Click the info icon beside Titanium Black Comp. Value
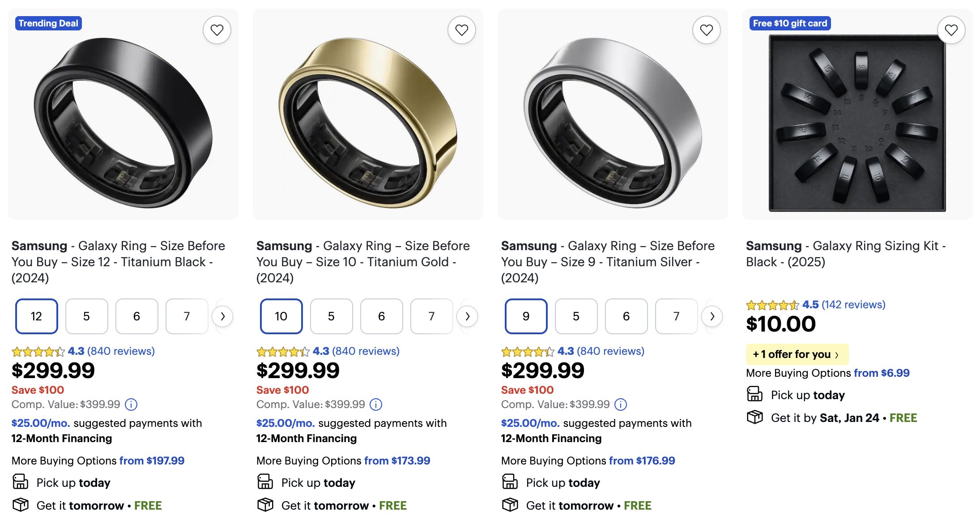The width and height of the screenshot is (980, 528). tap(131, 405)
